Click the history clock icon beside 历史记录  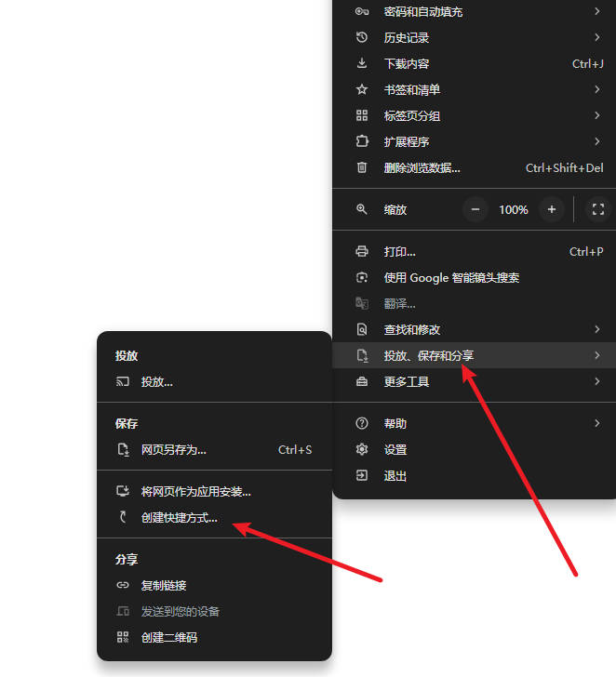(x=362, y=37)
